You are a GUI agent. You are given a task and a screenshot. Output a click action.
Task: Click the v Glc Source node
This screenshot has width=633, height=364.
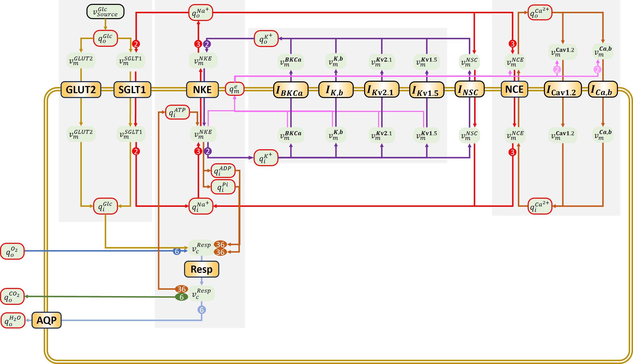coord(105,12)
